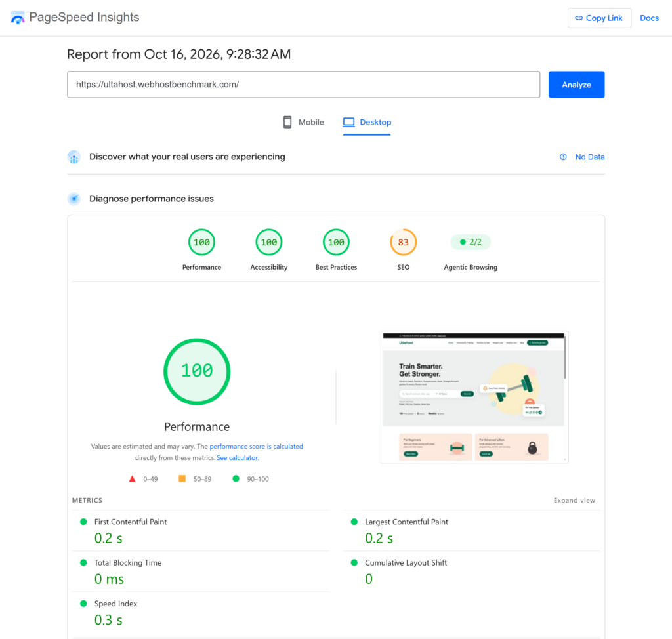The width and height of the screenshot is (672, 639).
Task: Click the mobile phone icon
Action: tap(287, 122)
